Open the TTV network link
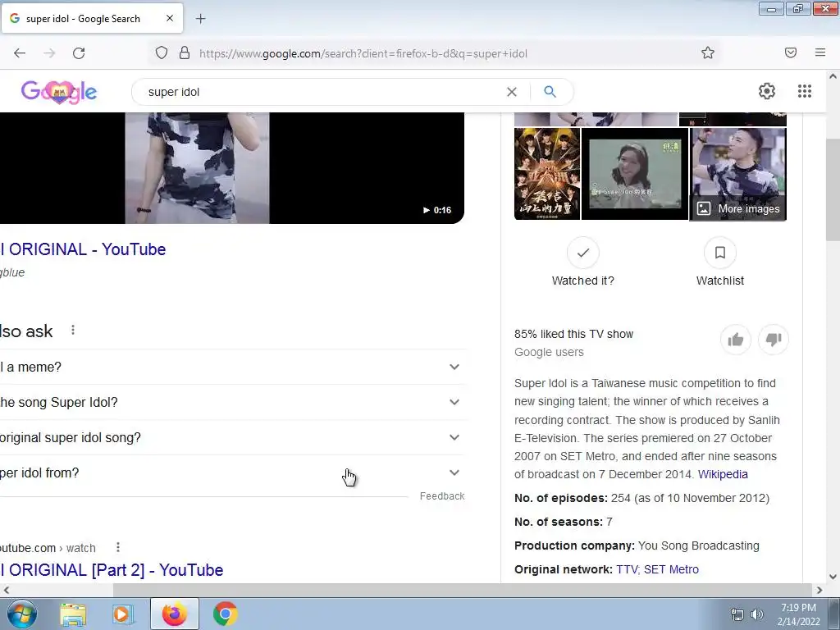Viewport: 840px width, 630px height. (x=627, y=569)
